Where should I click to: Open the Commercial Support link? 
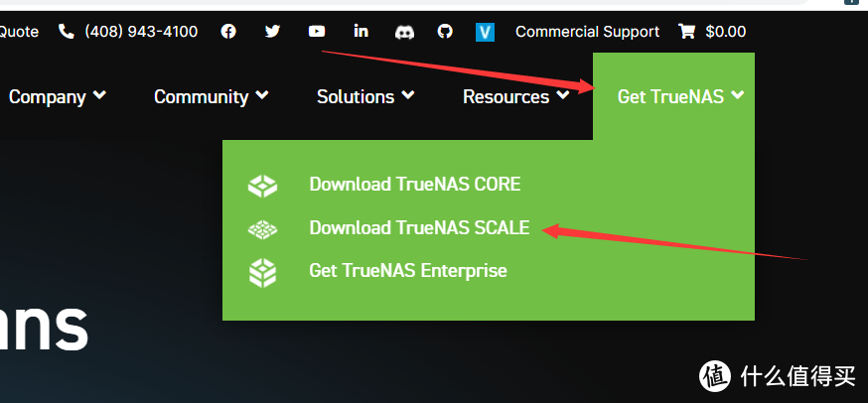pos(587,32)
